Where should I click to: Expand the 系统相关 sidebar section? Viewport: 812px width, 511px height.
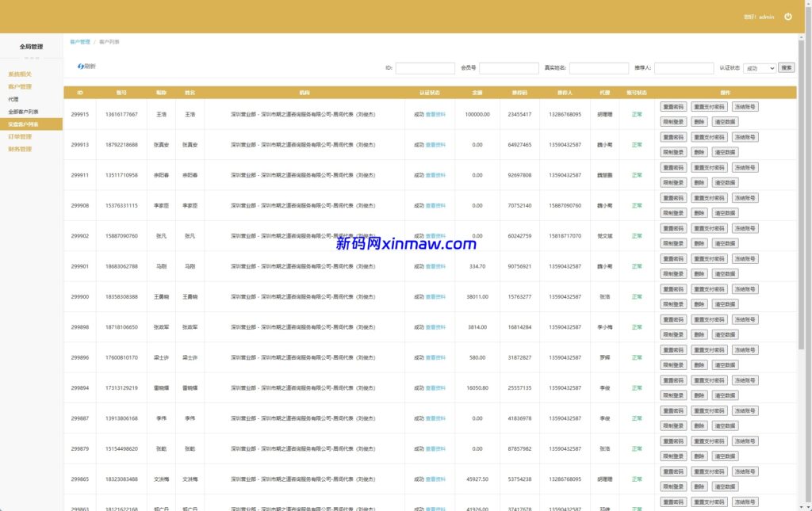(x=20, y=74)
